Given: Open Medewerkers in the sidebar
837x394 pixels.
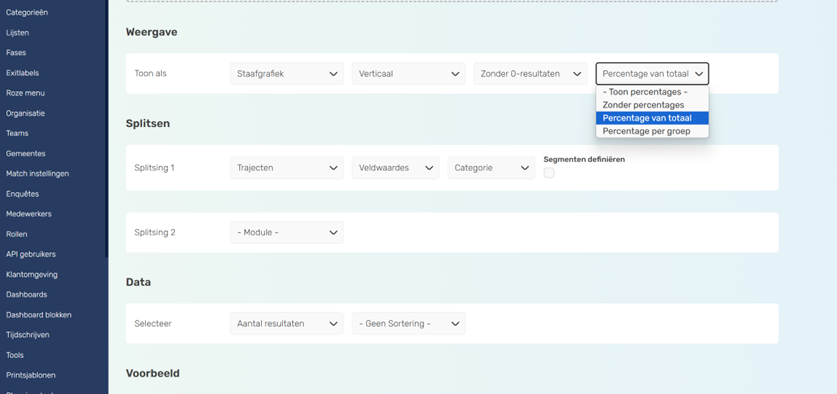Looking at the screenshot, I should coord(29,214).
